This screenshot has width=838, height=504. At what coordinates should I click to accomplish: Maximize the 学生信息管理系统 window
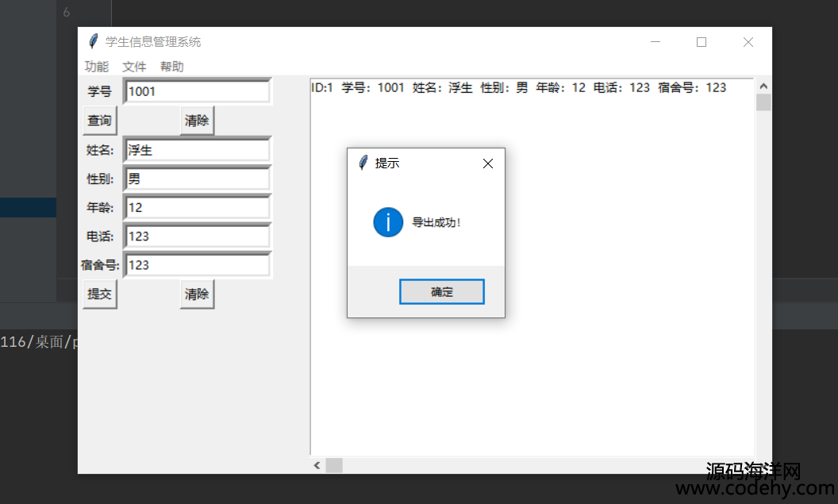point(702,42)
